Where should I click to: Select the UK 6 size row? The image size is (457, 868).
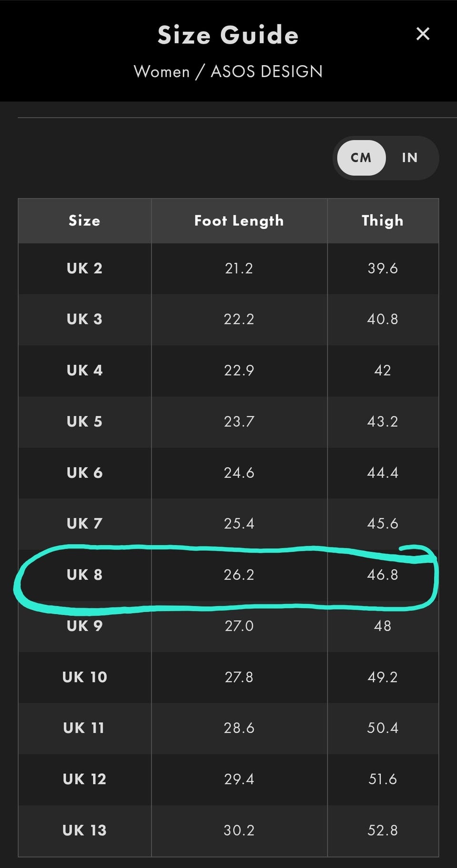pyautogui.click(x=228, y=473)
